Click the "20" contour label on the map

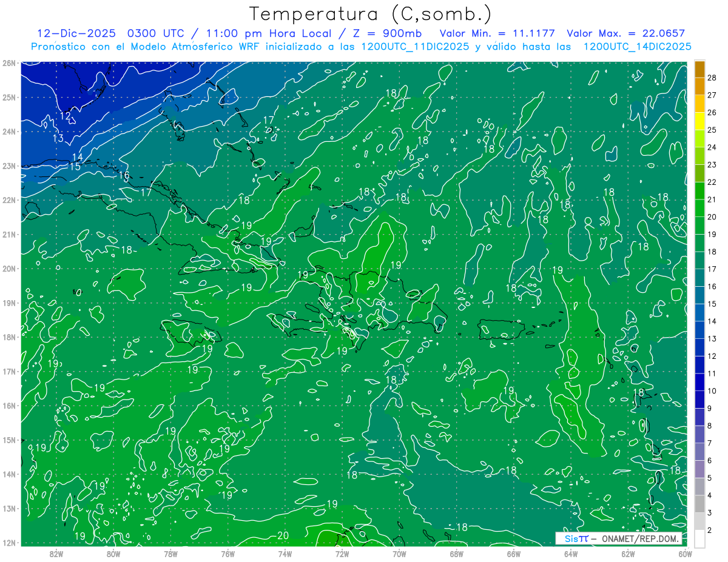[x=283, y=535]
